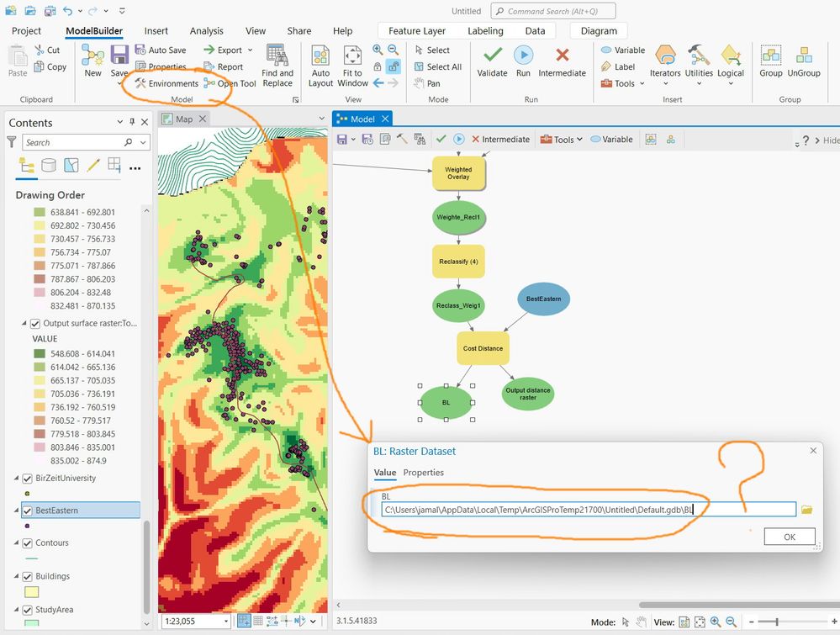Viewport: 840px width, 635px height.
Task: Open model Properties in the ribbon
Action: tap(161, 66)
